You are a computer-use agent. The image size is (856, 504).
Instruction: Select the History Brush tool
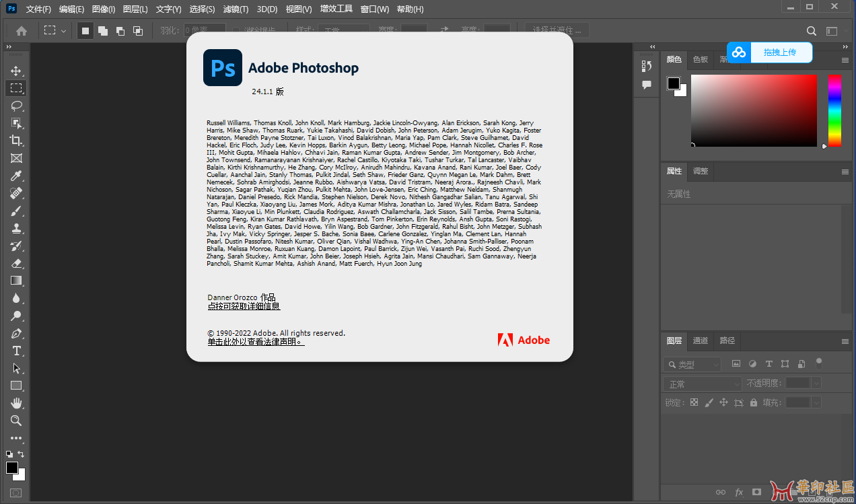[15, 246]
